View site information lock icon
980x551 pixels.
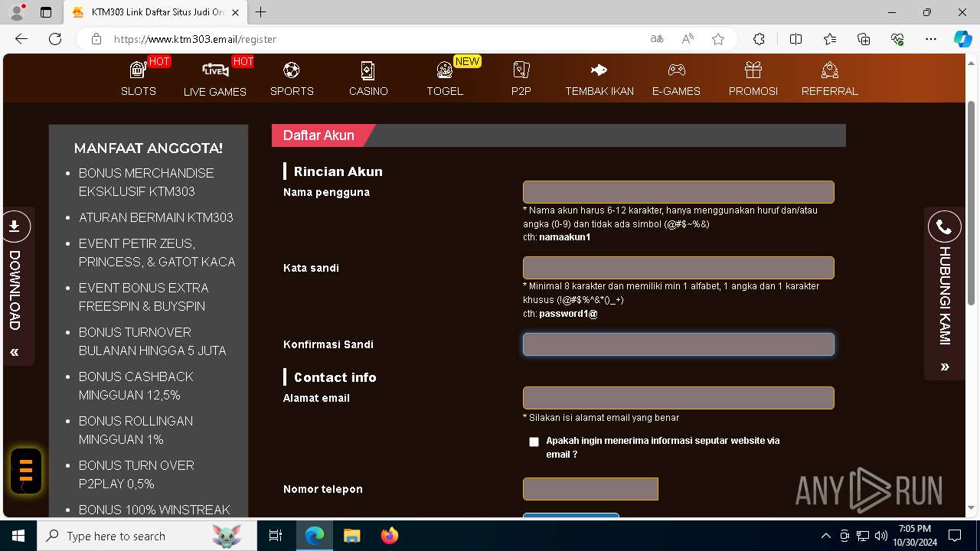coord(96,39)
